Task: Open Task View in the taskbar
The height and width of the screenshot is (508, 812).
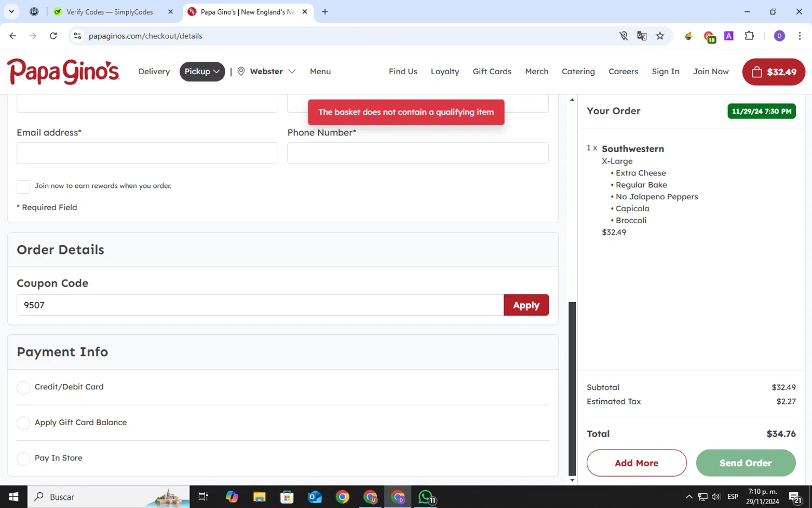Action: coord(203,497)
